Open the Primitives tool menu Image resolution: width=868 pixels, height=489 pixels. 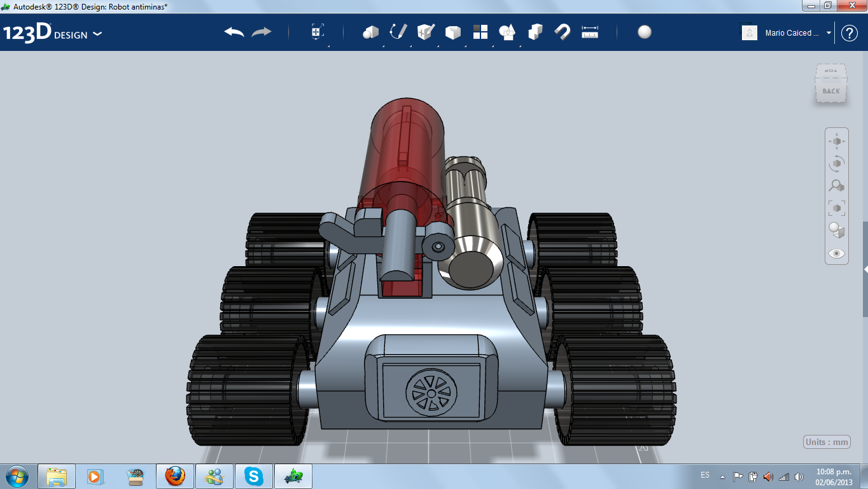(x=370, y=32)
